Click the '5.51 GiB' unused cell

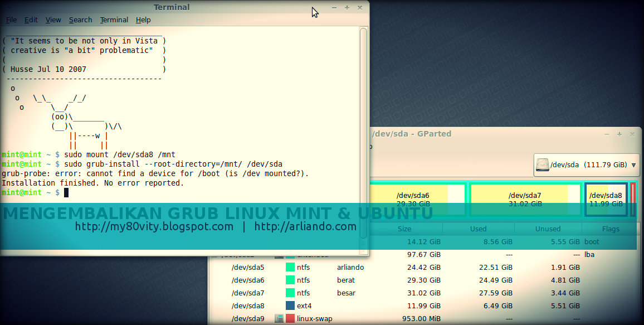pos(565,305)
